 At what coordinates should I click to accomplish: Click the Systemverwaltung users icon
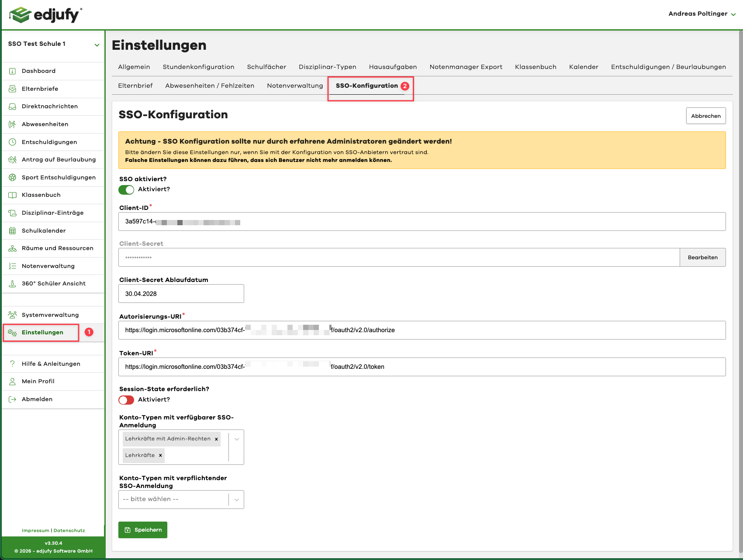click(13, 314)
